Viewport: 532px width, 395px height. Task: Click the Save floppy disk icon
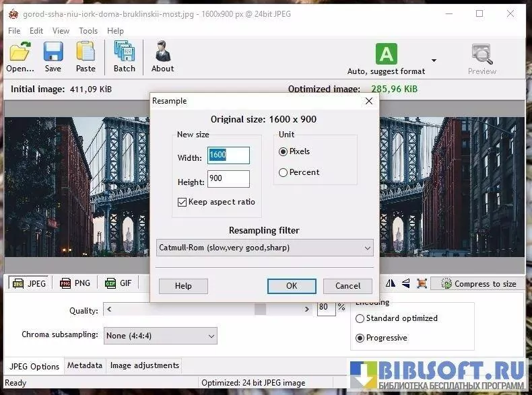[x=53, y=52]
